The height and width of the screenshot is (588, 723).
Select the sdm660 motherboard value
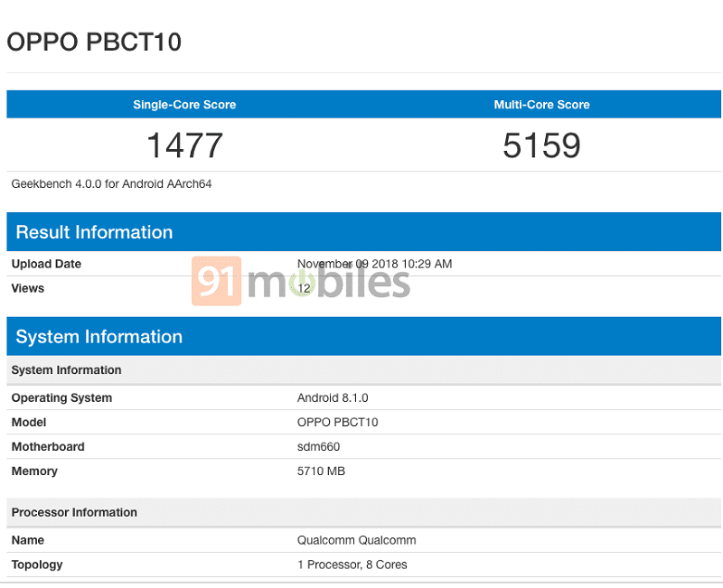pos(319,446)
